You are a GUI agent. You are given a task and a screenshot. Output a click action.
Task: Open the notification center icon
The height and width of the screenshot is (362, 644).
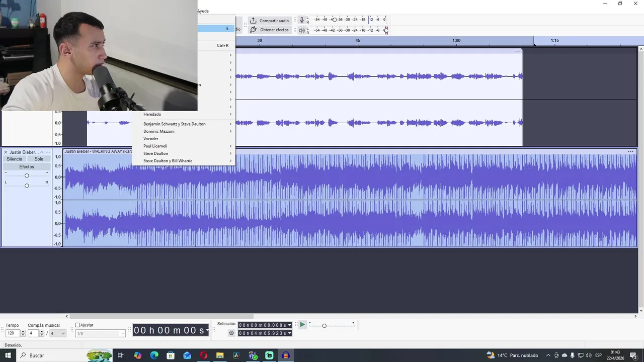(x=633, y=355)
